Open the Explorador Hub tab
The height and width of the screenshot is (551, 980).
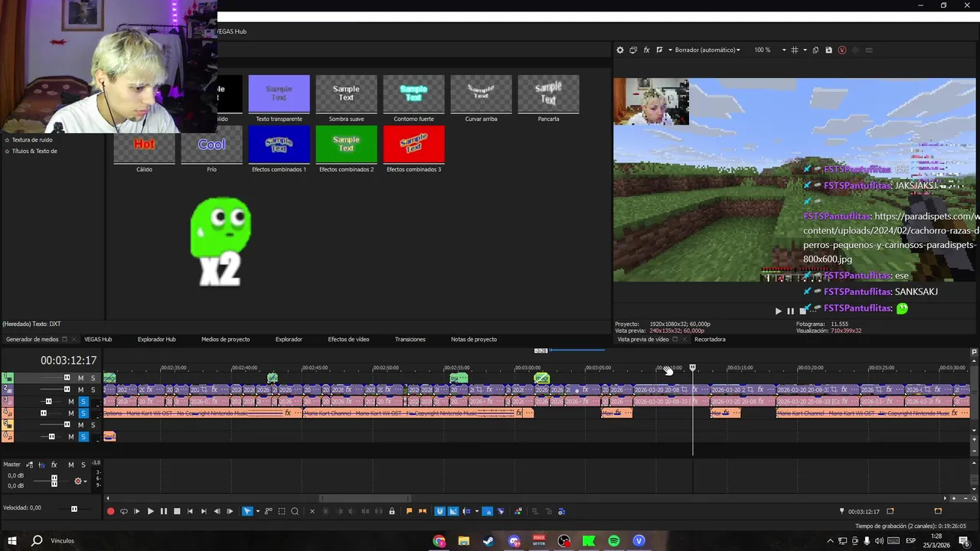coord(156,339)
